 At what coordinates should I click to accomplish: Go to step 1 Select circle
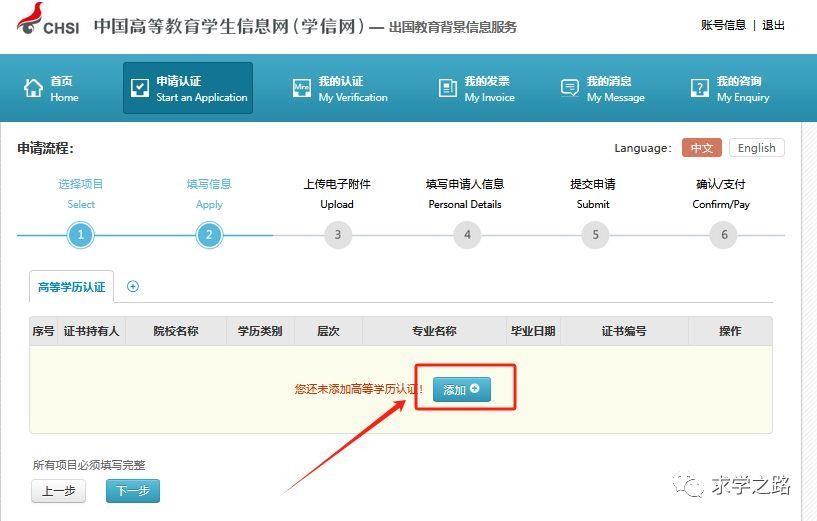pyautogui.click(x=80, y=235)
